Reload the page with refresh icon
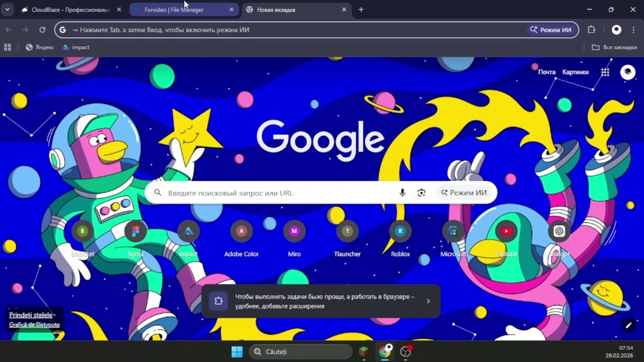 pyautogui.click(x=42, y=30)
